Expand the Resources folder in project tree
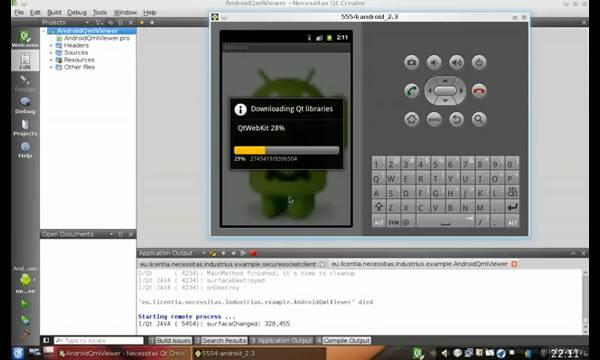Viewport: 600px width, 360px height. pos(51,60)
